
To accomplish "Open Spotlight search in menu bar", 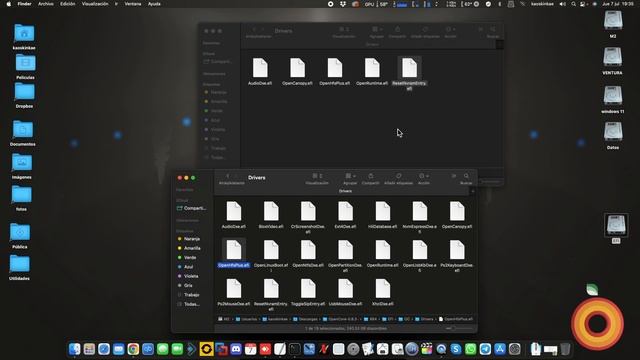I will tap(573, 4).
